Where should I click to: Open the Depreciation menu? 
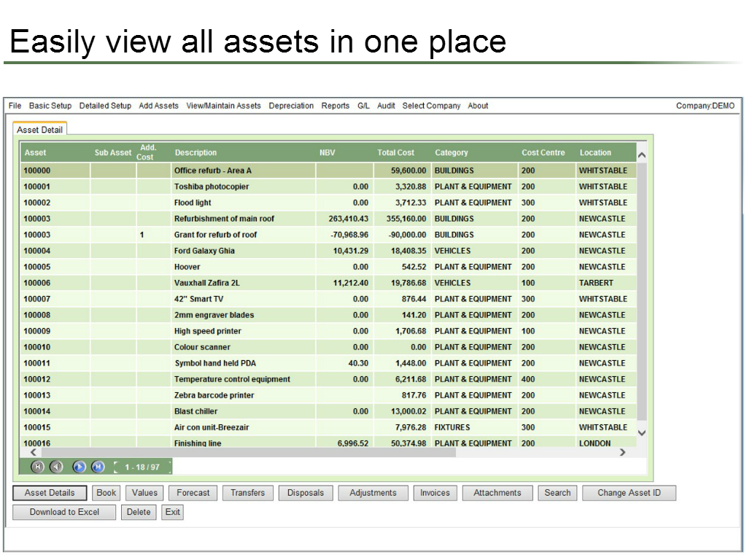click(291, 105)
